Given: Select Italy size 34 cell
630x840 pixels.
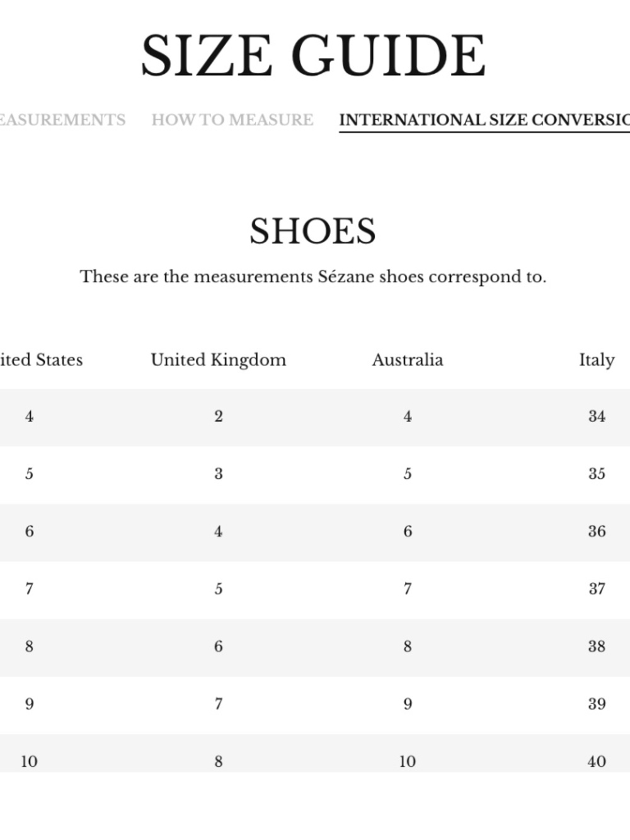Looking at the screenshot, I should point(597,417).
